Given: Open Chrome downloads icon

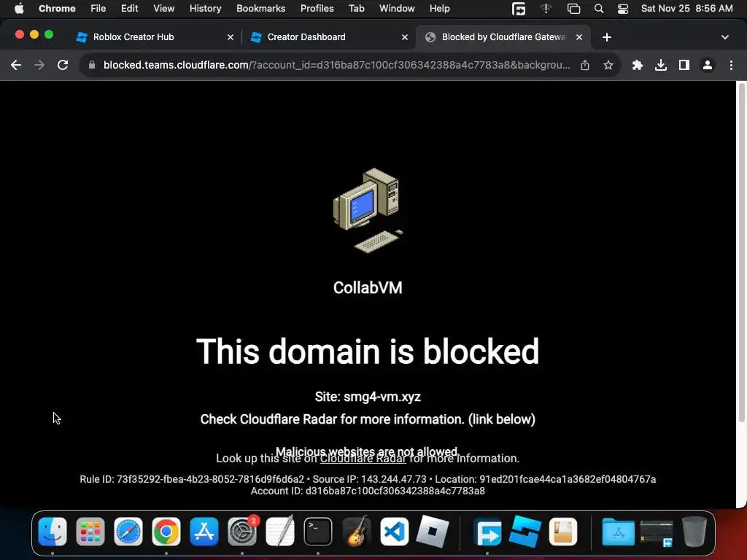Looking at the screenshot, I should 661,65.
